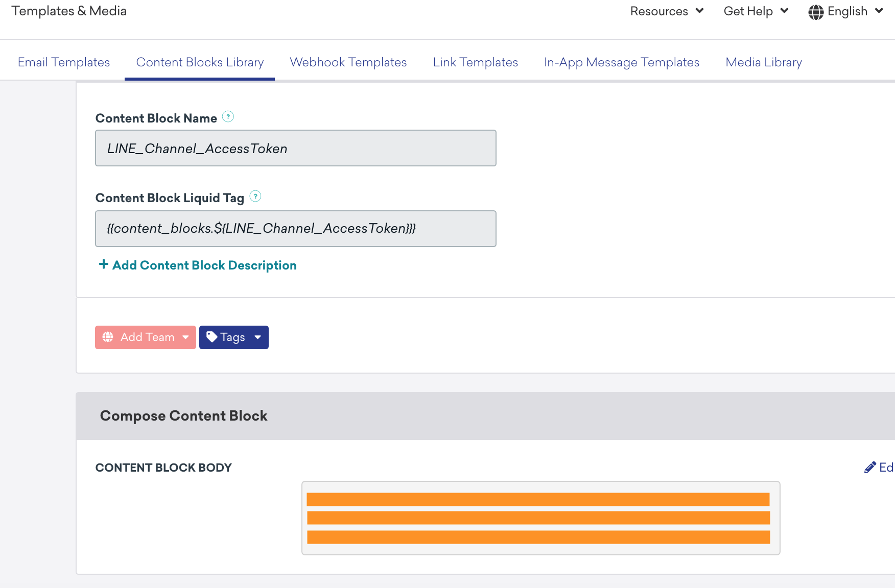The width and height of the screenshot is (895, 588).
Task: Switch to the Webhook Templates tab
Action: 348,62
